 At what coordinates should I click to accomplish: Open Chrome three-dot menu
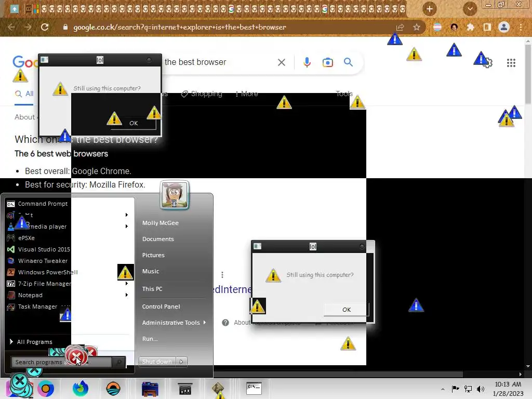click(521, 27)
